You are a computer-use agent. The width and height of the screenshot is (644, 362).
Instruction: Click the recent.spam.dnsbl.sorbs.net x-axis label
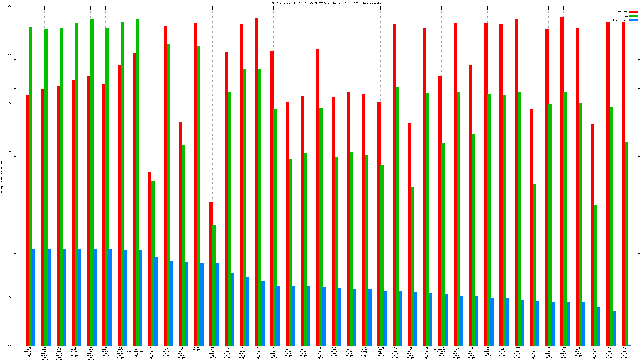pyautogui.click(x=90, y=354)
